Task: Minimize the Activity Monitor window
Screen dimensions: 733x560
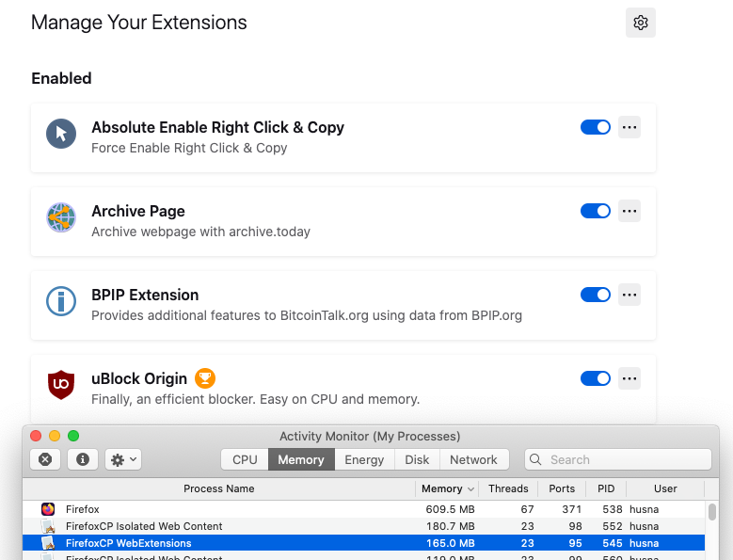Action: tap(55, 436)
